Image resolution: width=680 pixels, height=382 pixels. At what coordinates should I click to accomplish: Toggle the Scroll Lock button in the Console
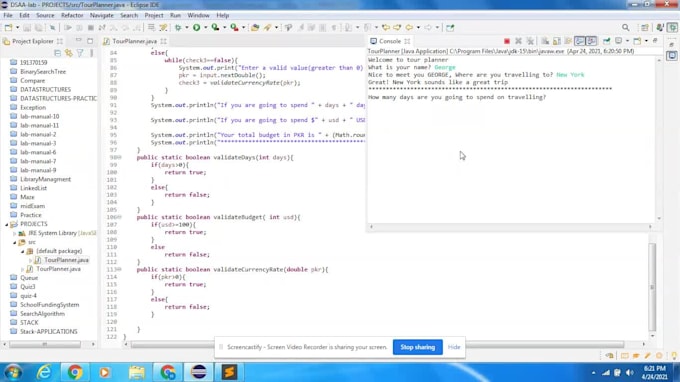(557, 41)
